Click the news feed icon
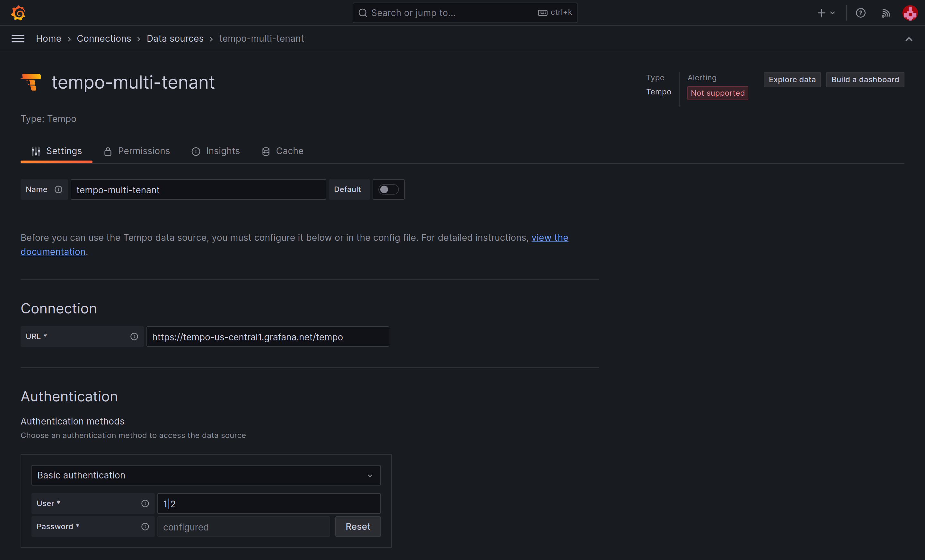Image resolution: width=925 pixels, height=560 pixels. tap(885, 13)
